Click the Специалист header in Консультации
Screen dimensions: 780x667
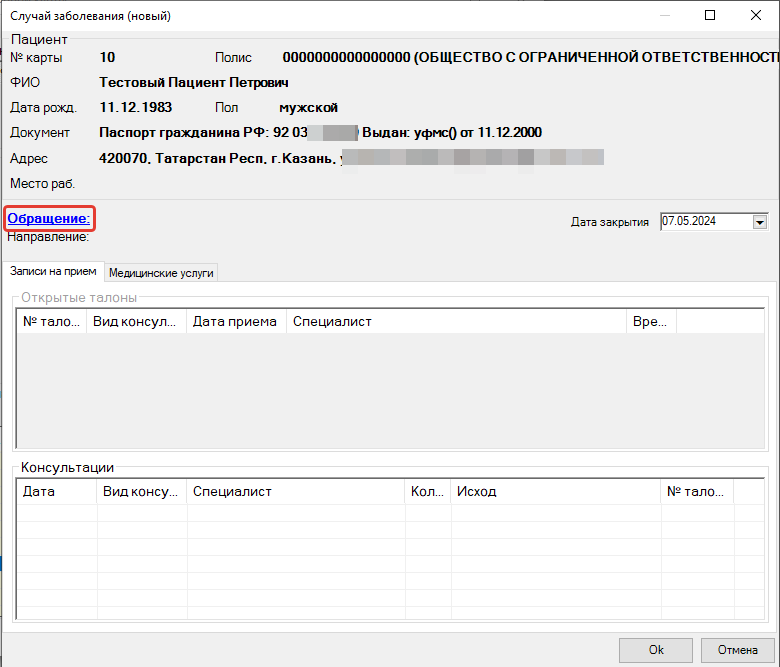click(295, 491)
